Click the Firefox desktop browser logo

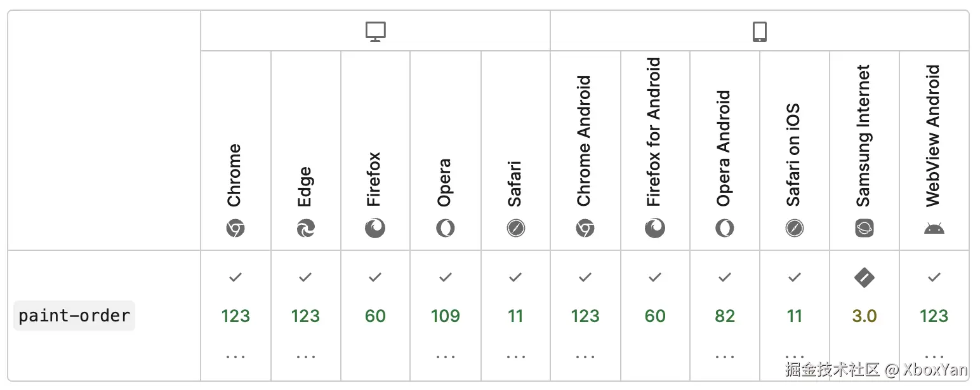pyautogui.click(x=375, y=228)
